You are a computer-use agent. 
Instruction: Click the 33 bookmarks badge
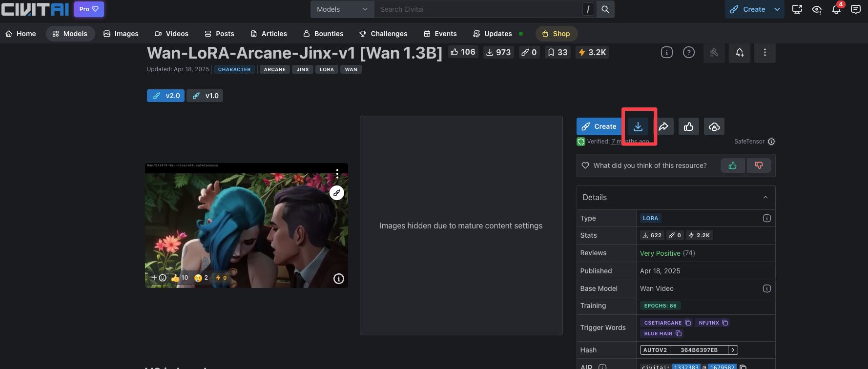(x=558, y=52)
